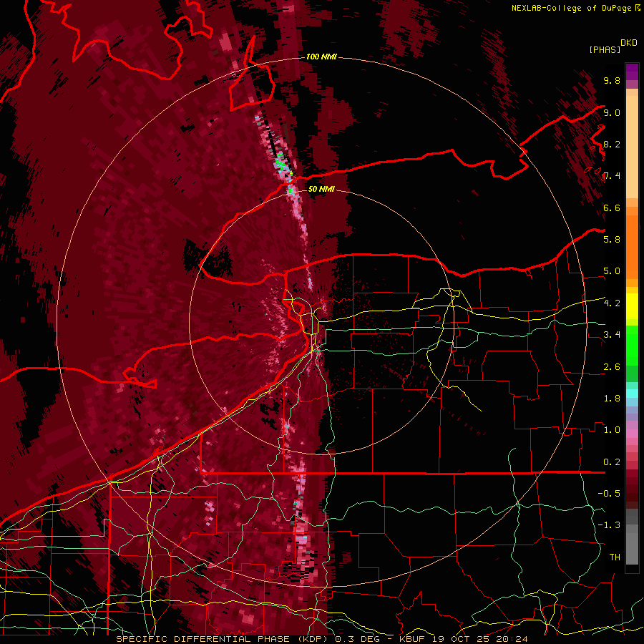
Task: Click the 0.2 legend value
Action: coord(612,462)
